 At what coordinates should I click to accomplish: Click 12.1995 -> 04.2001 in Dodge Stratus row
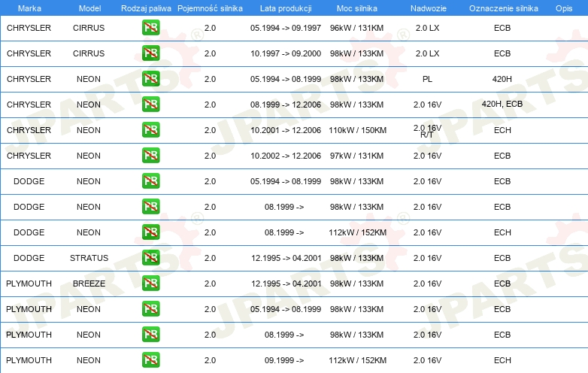pyautogui.click(x=286, y=258)
